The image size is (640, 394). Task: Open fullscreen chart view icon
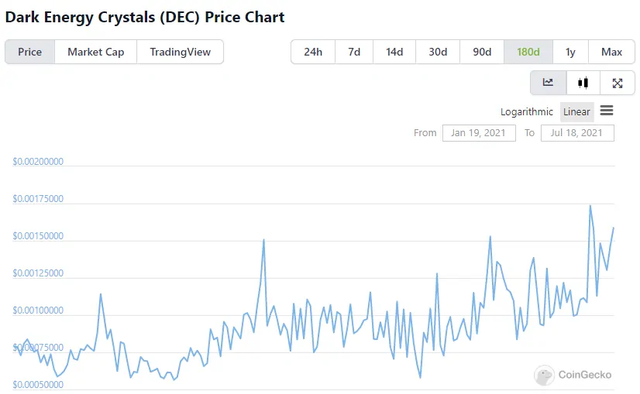(618, 83)
